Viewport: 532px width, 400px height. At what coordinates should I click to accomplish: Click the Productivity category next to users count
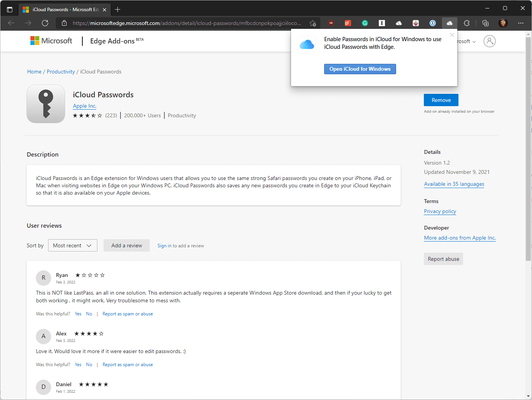182,115
